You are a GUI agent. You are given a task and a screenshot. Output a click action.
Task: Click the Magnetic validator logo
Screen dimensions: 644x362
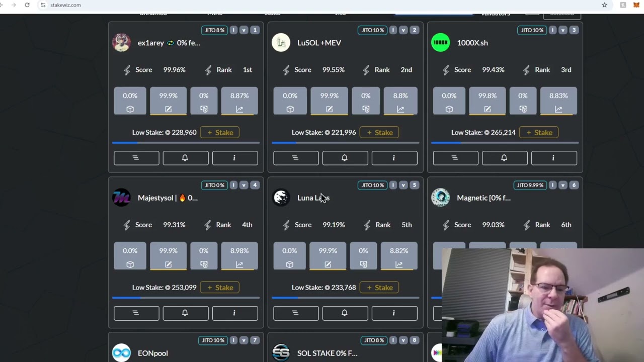pos(440,198)
